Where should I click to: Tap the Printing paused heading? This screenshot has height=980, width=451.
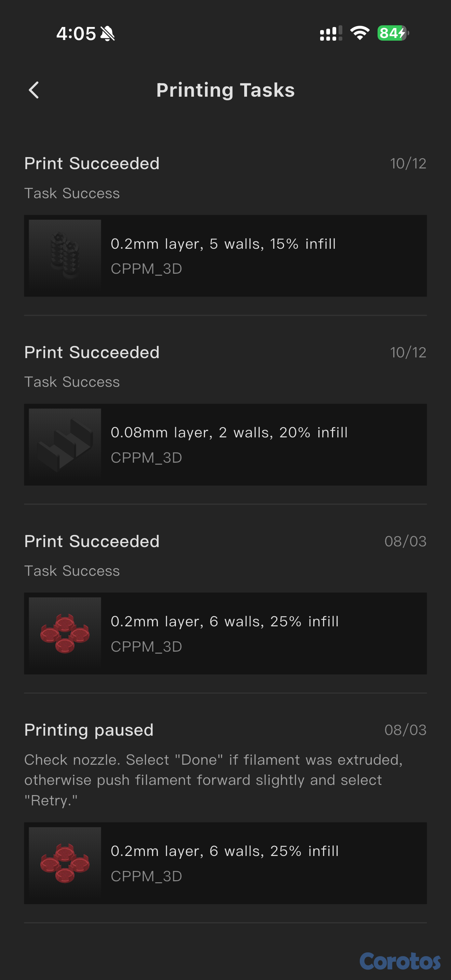point(89,730)
